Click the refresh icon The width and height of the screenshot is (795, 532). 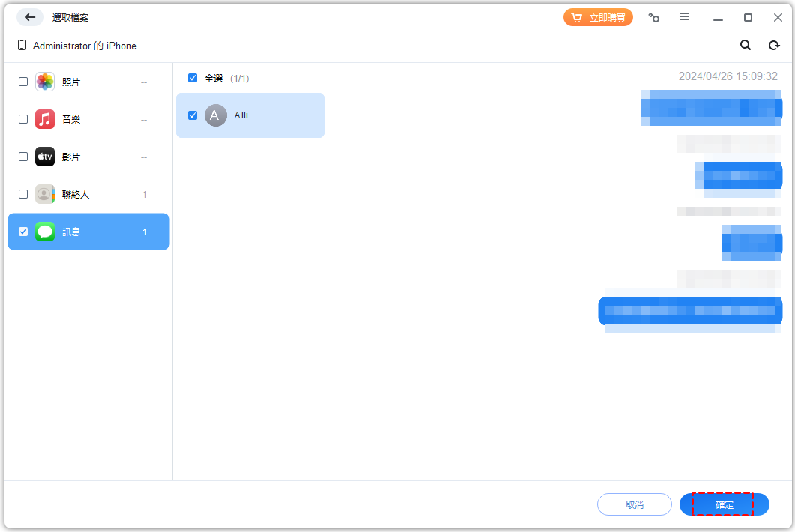[774, 46]
